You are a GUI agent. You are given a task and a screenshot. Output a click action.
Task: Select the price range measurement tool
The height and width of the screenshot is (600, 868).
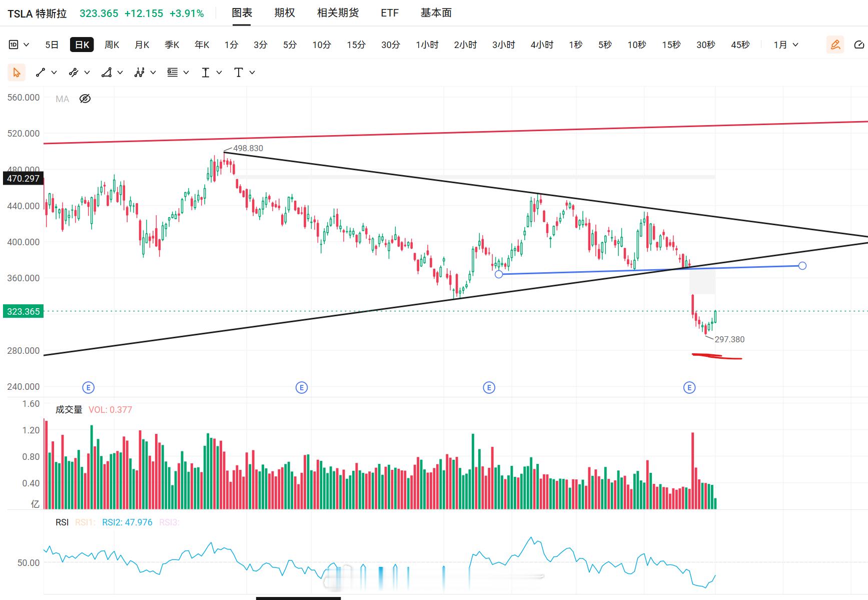pos(206,73)
